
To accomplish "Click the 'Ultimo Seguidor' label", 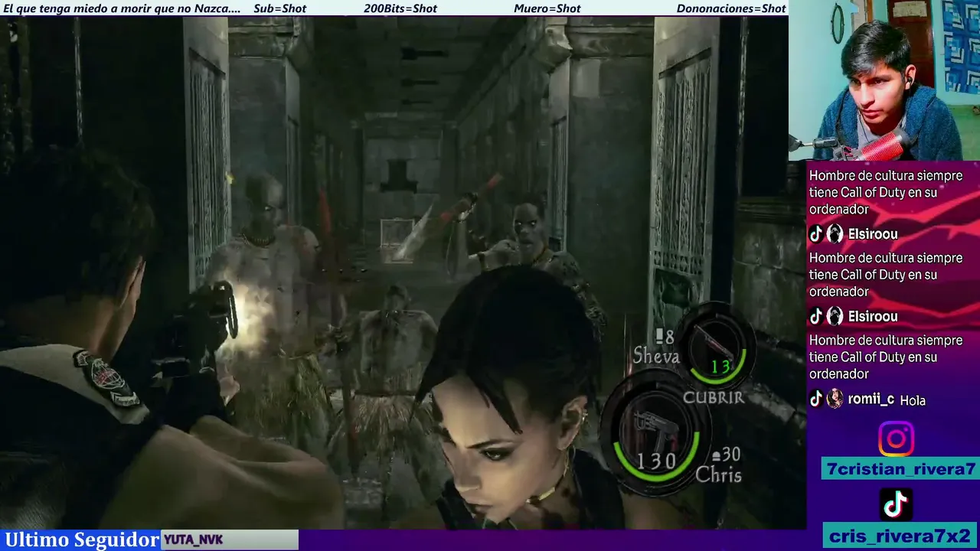I will click(x=82, y=540).
